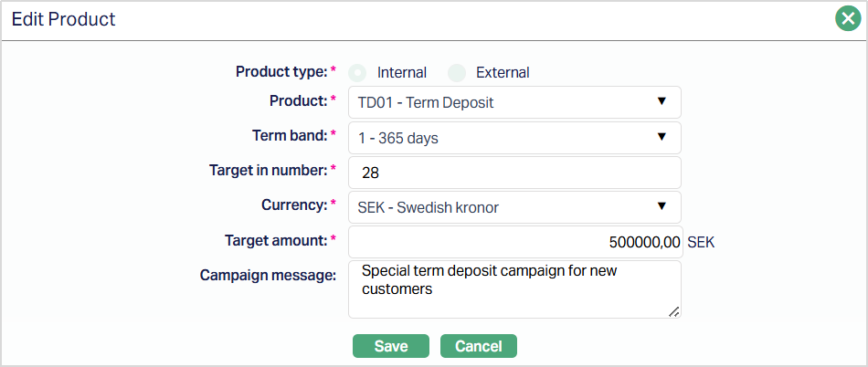868x367 pixels.
Task: Click the Target amount label
Action: 275,240
